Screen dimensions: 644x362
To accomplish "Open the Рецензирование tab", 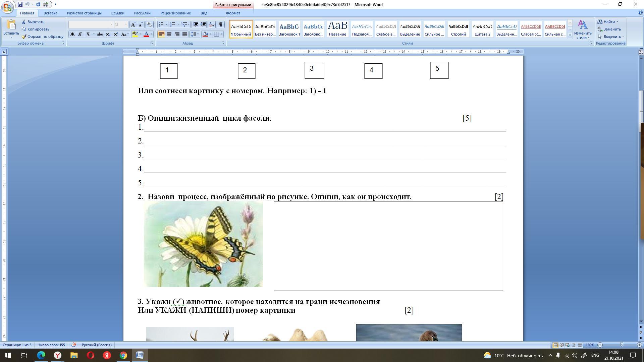I will [175, 13].
